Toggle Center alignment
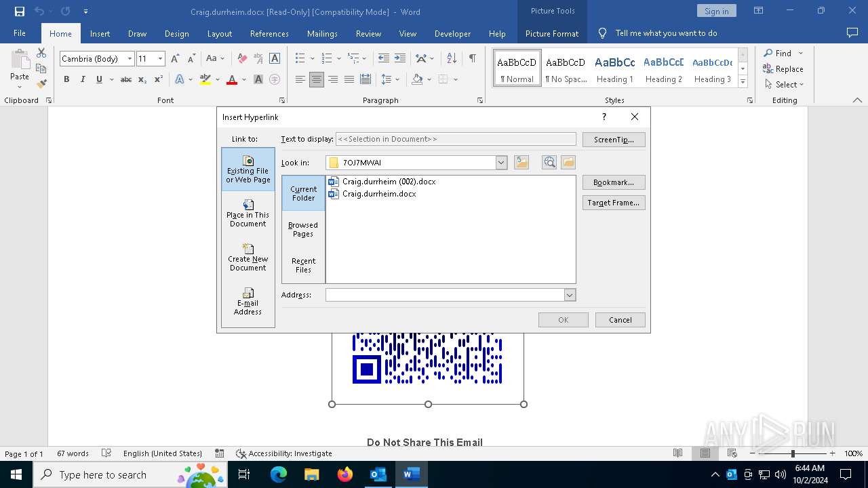This screenshot has height=488, width=868. 317,79
